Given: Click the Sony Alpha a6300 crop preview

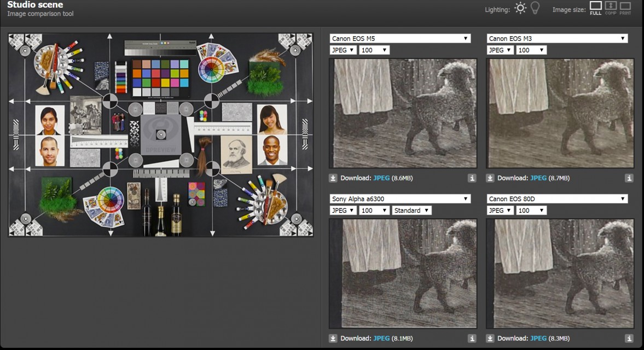Looking at the screenshot, I should click(x=403, y=273).
